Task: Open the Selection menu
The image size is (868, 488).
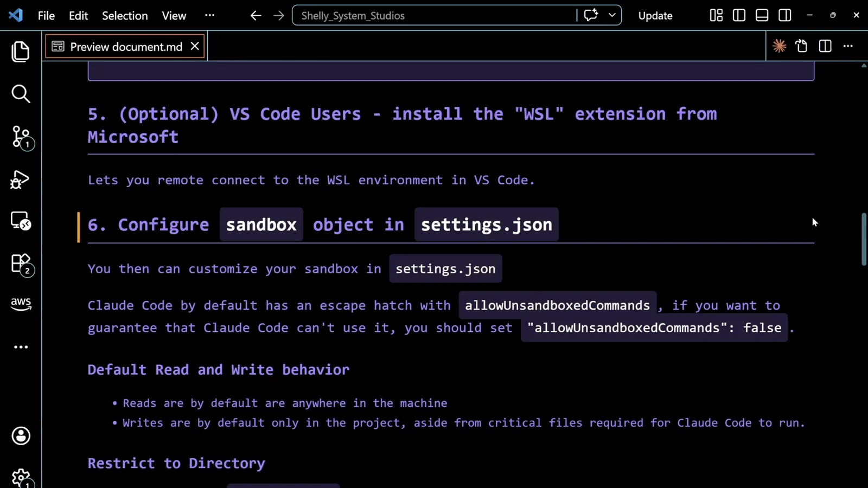Action: point(125,16)
